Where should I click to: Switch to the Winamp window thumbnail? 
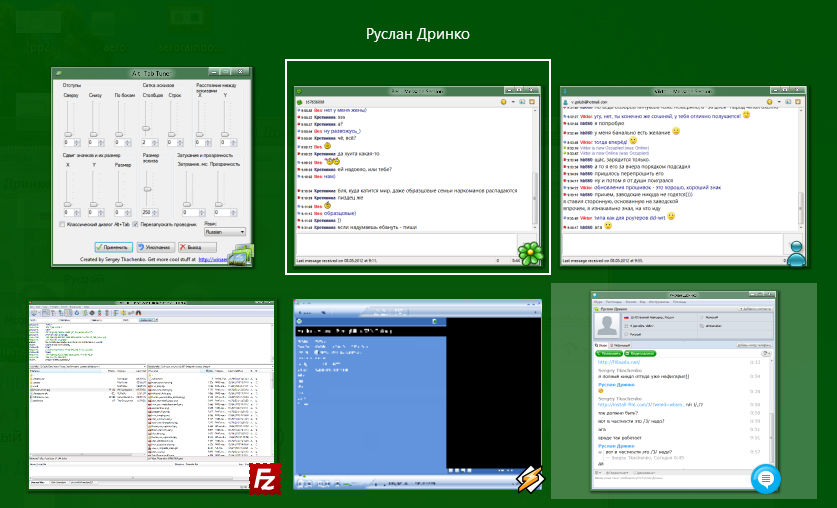417,394
